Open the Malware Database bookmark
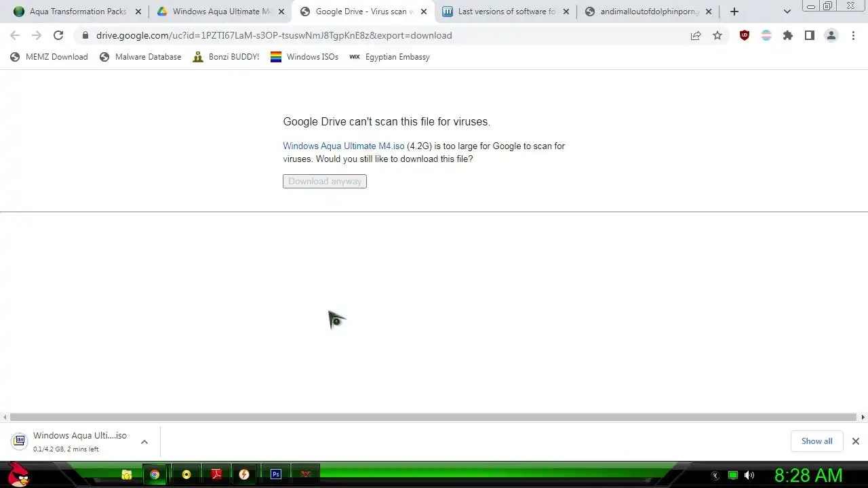 click(x=140, y=57)
